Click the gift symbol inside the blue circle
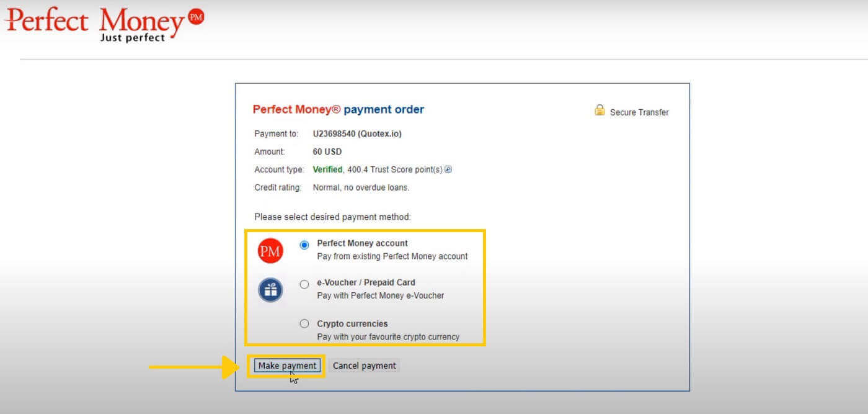868x414 pixels. pos(270,289)
